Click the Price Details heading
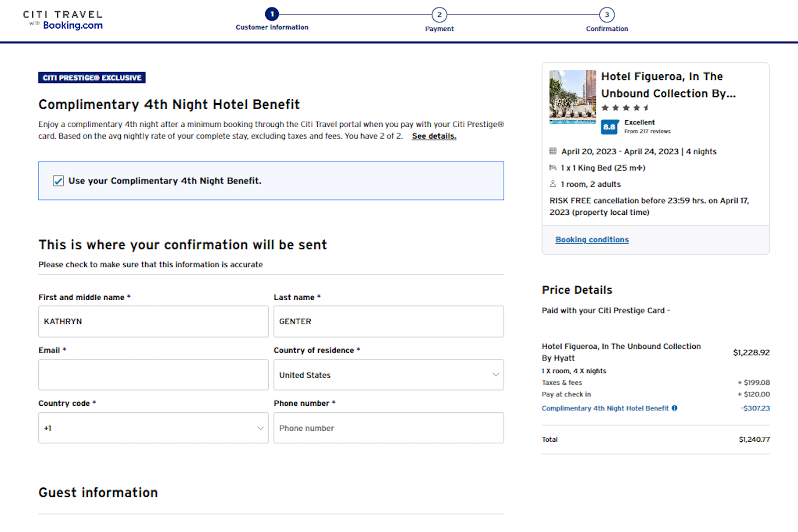The width and height of the screenshot is (798, 532). point(577,290)
